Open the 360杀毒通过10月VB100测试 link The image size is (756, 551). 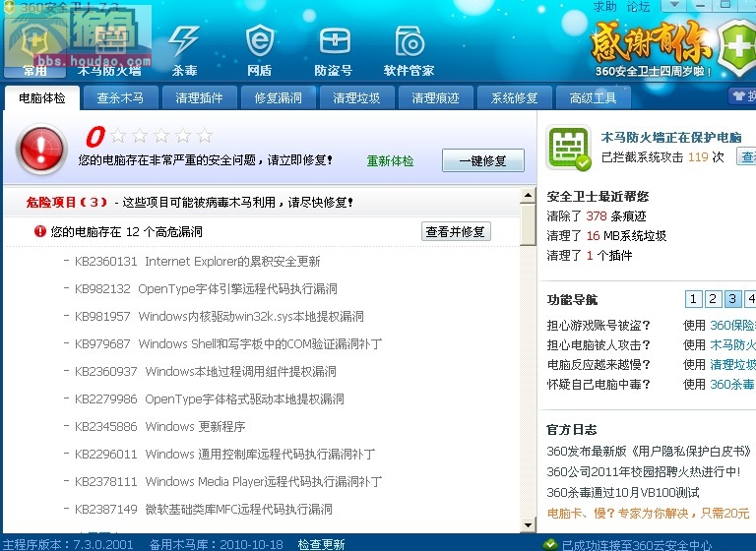623,492
